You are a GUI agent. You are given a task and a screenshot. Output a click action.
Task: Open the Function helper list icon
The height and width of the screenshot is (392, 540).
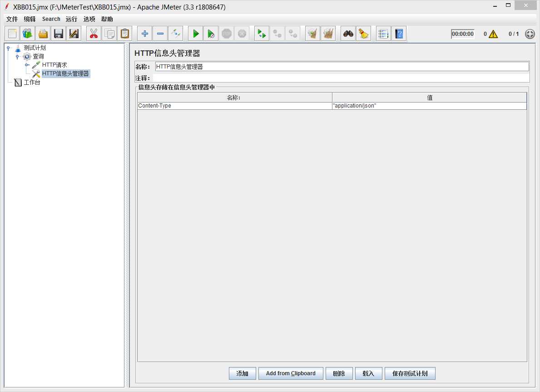coord(383,34)
